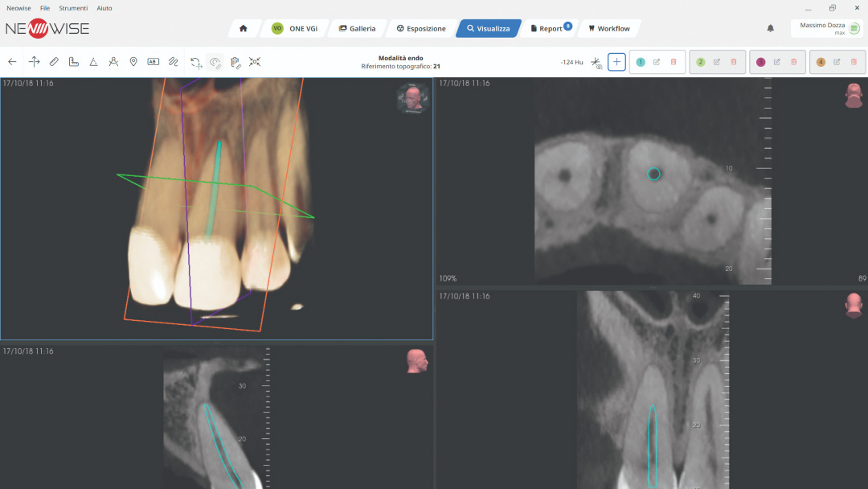Screen dimensions: 868x489
Task: Open the Neowise menu
Action: tap(18, 8)
